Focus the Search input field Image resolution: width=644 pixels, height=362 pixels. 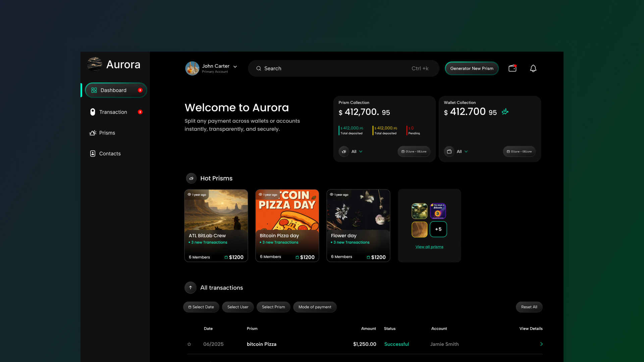tap(343, 68)
